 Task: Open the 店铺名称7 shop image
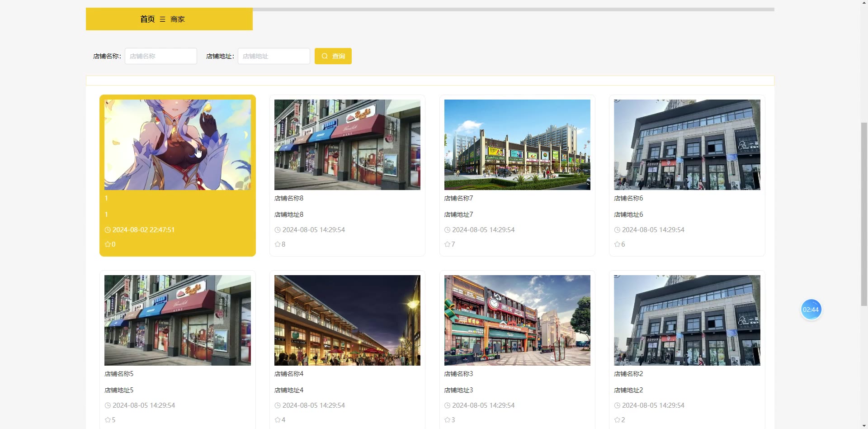[517, 144]
